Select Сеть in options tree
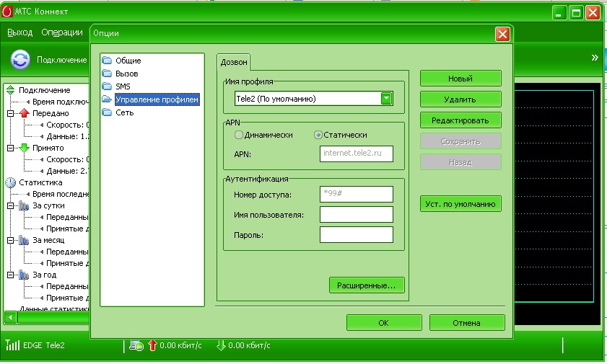Image resolution: width=607 pixels, height=364 pixels. pyautogui.click(x=124, y=112)
